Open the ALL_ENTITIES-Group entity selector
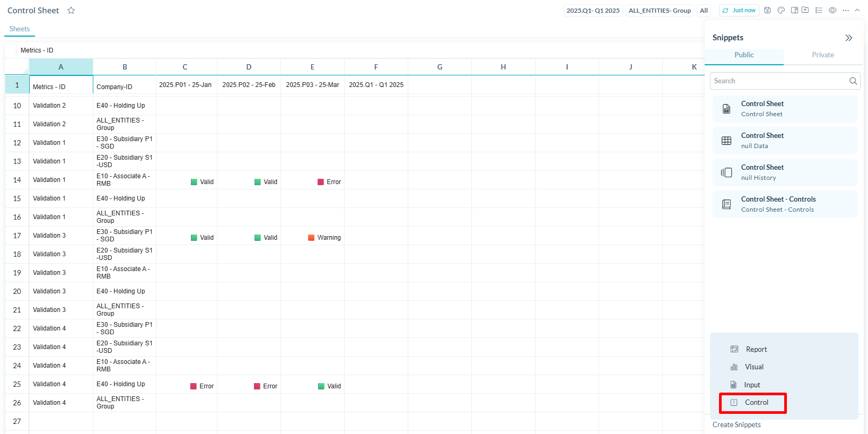This screenshot has width=868, height=434. click(x=660, y=11)
